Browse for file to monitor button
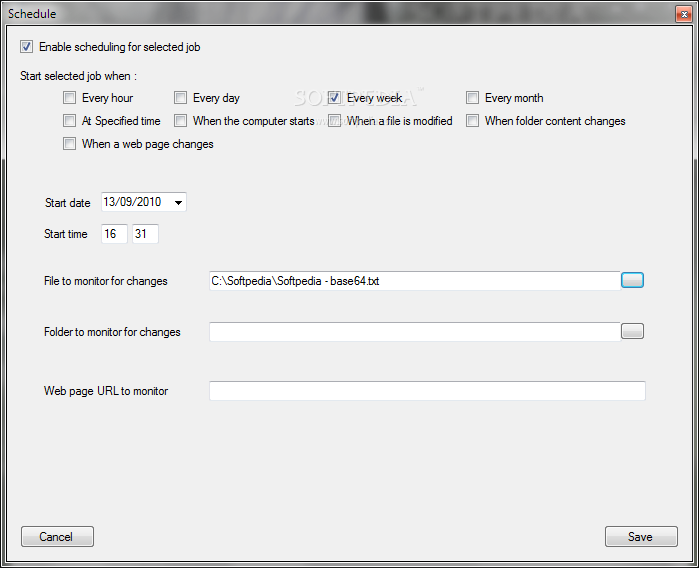Screen dimensions: 699x568 pyautogui.click(x=632, y=280)
